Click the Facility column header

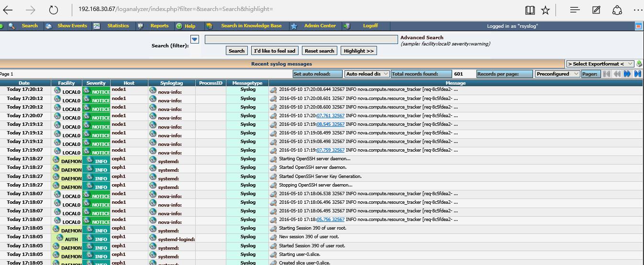(67, 83)
